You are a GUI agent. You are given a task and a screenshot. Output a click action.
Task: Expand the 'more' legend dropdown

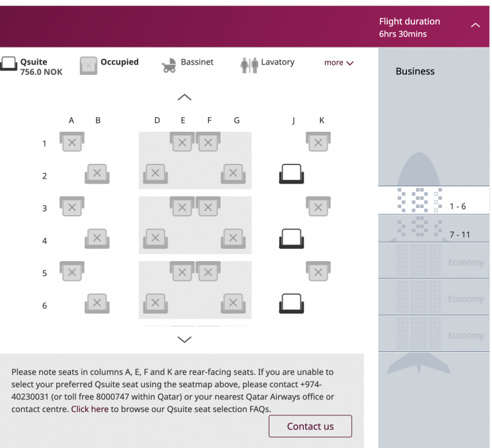pos(338,63)
